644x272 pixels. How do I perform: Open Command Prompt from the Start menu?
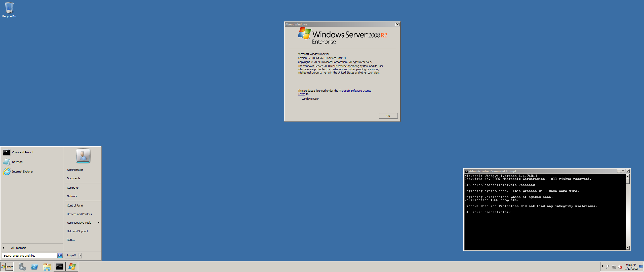tap(32, 152)
